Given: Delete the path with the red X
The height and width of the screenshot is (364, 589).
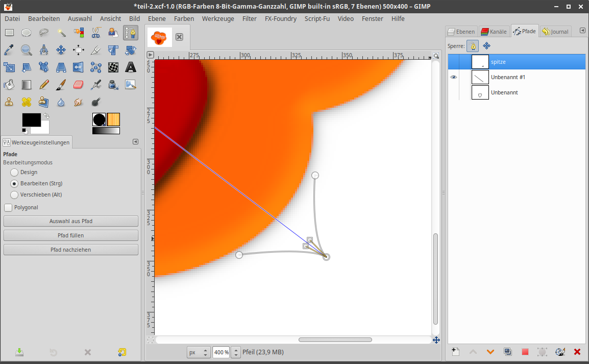Looking at the screenshot, I should pos(577,352).
